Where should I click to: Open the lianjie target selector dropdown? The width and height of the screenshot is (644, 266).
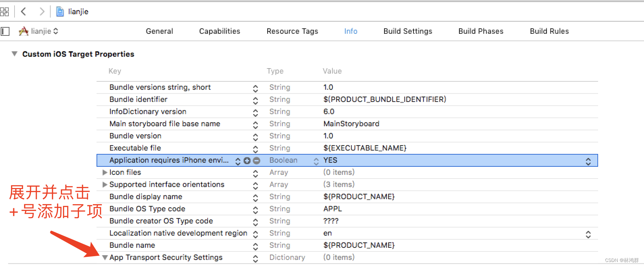coord(56,31)
